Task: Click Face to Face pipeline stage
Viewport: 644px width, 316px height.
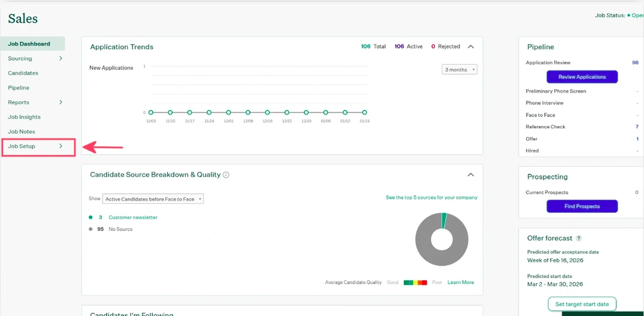Action: (540, 115)
